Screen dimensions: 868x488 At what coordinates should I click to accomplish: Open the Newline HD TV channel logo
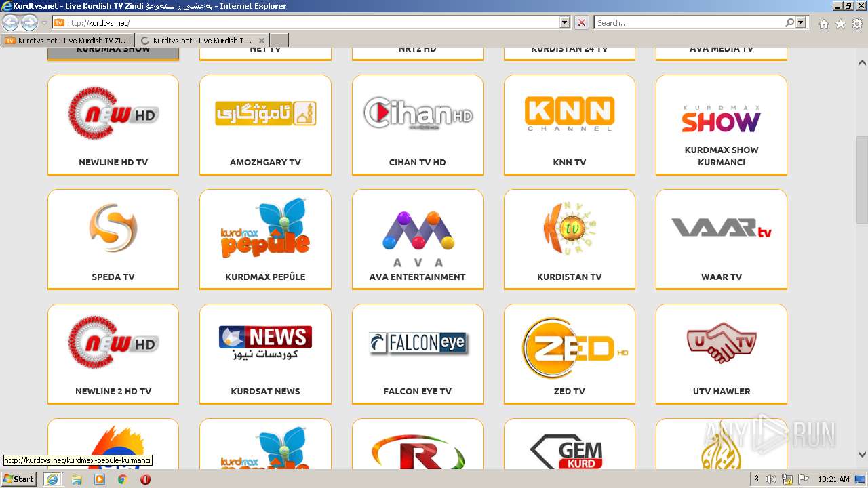point(113,113)
